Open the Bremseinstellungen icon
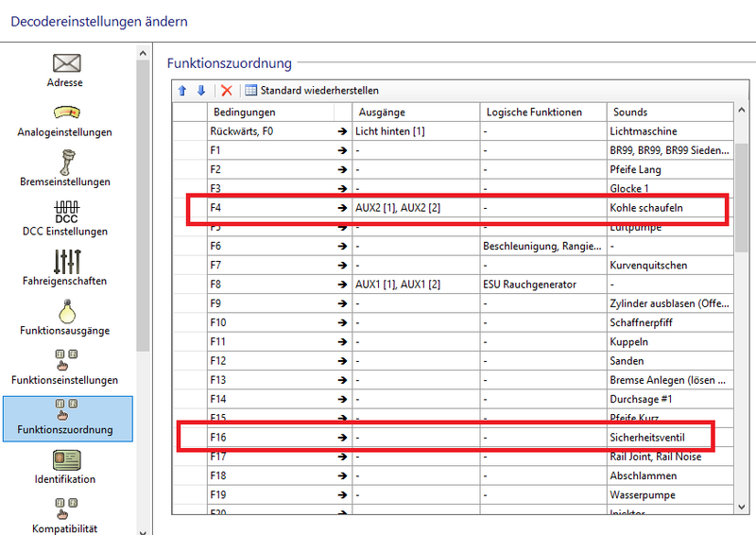 67,162
